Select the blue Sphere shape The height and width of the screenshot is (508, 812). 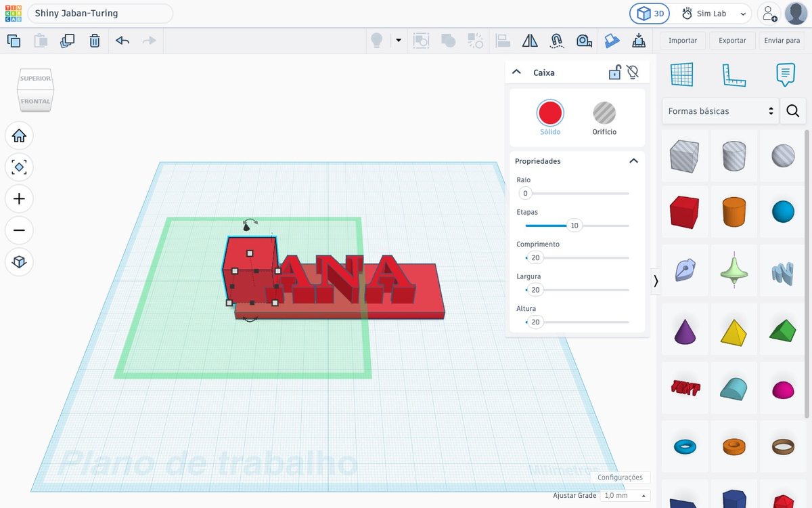tap(783, 212)
